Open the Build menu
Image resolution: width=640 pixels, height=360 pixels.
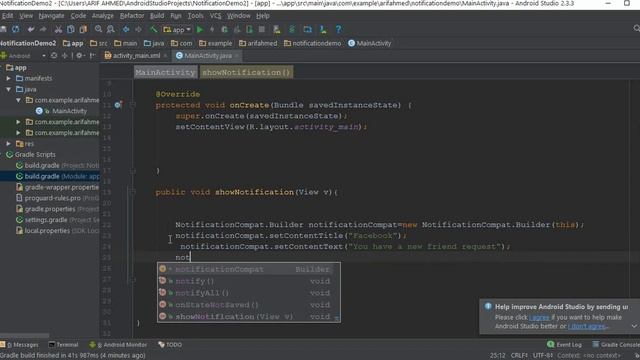[157, 16]
